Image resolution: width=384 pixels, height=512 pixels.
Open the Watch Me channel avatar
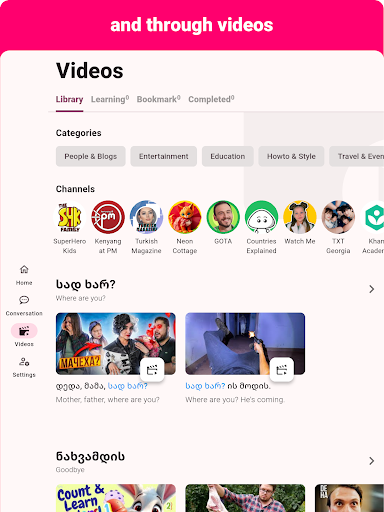(300, 217)
